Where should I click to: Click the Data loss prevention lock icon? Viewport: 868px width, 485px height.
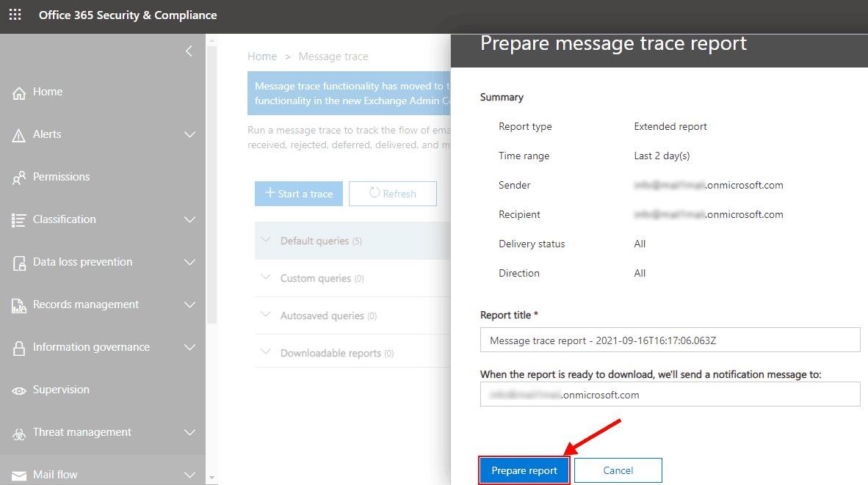[x=19, y=263]
